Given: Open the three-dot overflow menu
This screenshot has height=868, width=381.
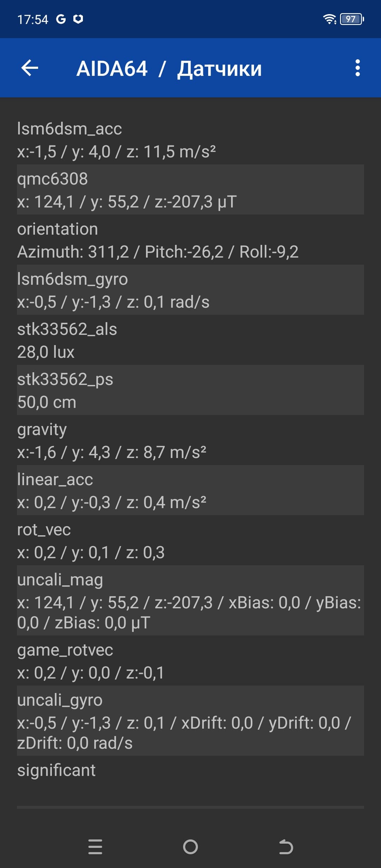Looking at the screenshot, I should click(357, 68).
